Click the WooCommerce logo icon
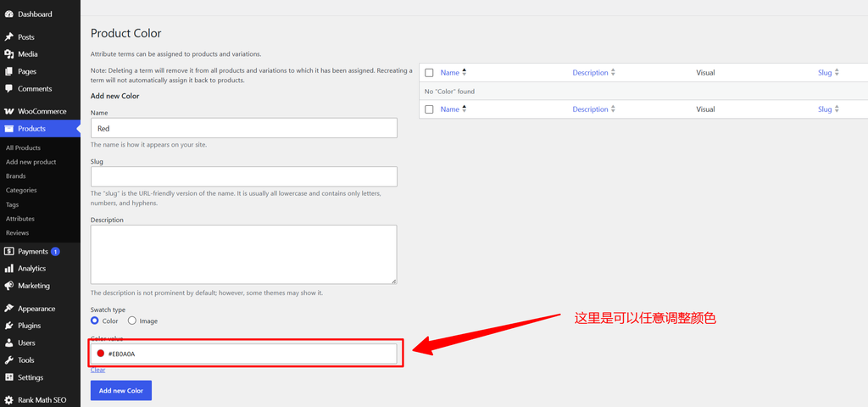The height and width of the screenshot is (407, 868). [8, 111]
